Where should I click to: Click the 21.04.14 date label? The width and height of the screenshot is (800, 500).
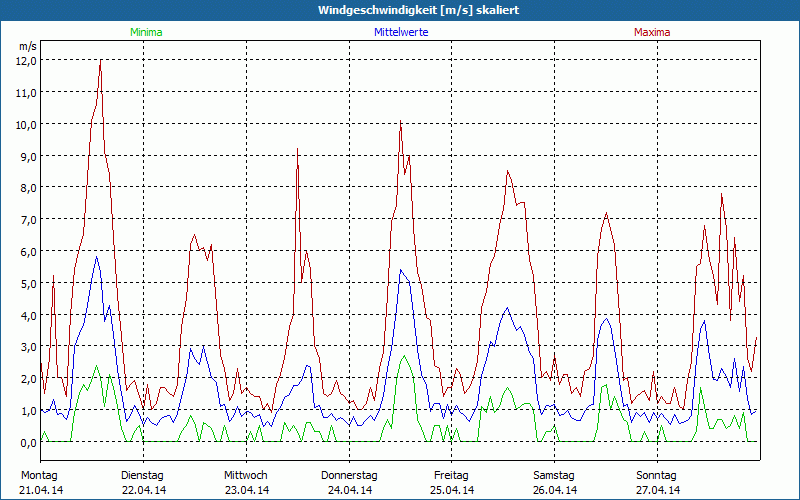pyautogui.click(x=41, y=490)
